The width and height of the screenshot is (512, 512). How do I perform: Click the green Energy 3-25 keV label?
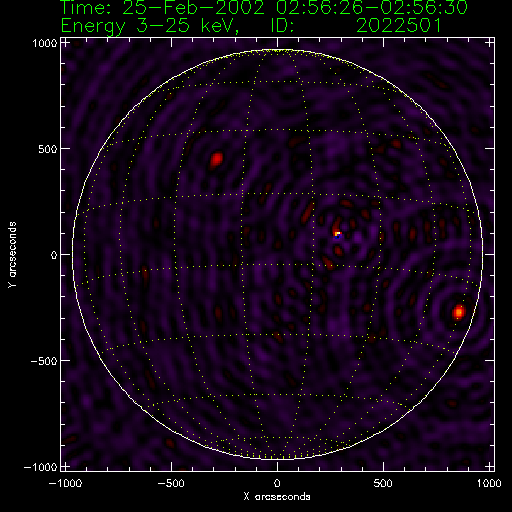tap(150, 26)
